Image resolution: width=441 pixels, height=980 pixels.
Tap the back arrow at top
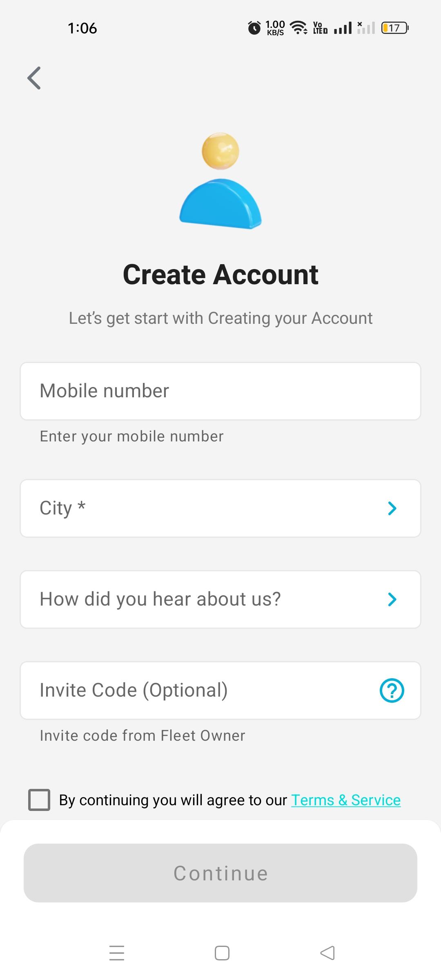[34, 78]
